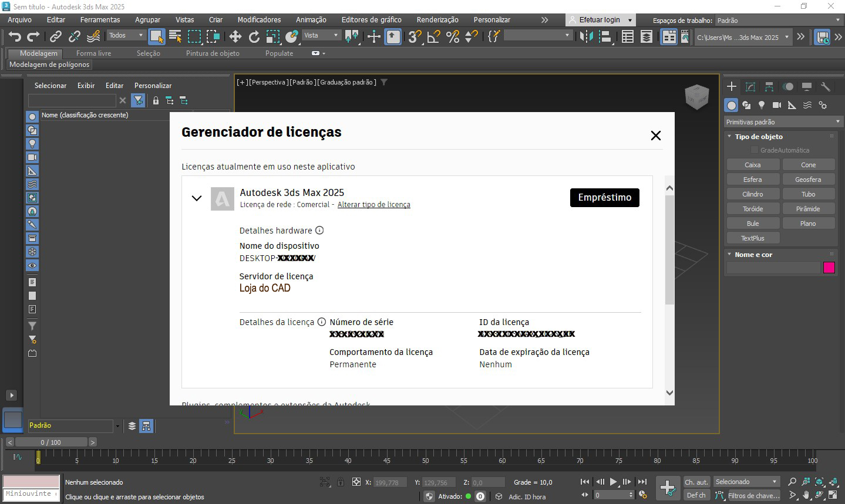845x504 pixels.
Task: Click the time slider showing 0 / 100
Action: pyautogui.click(x=51, y=442)
